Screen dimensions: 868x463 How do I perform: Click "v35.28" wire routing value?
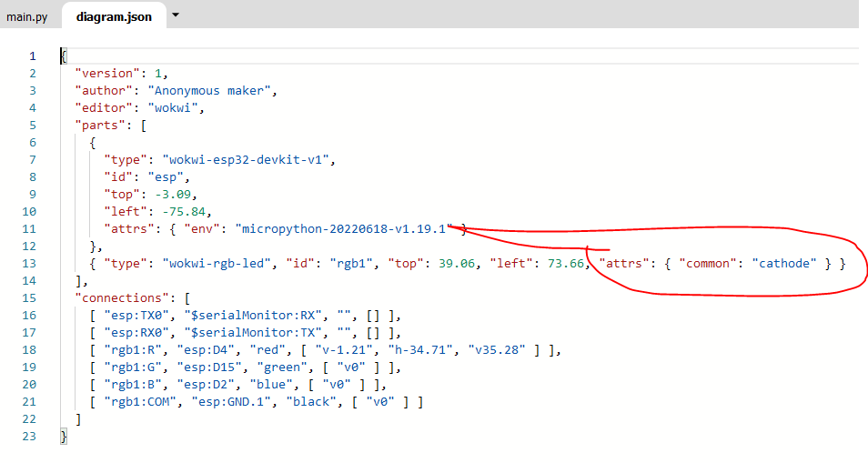click(497, 349)
